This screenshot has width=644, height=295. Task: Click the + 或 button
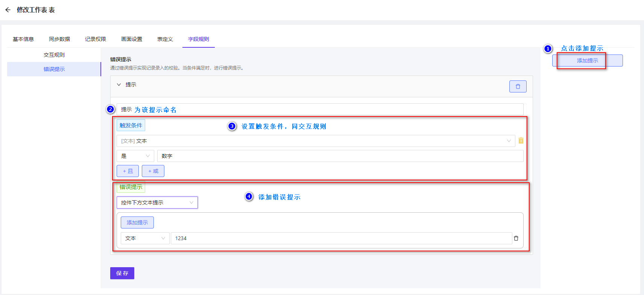click(x=153, y=171)
